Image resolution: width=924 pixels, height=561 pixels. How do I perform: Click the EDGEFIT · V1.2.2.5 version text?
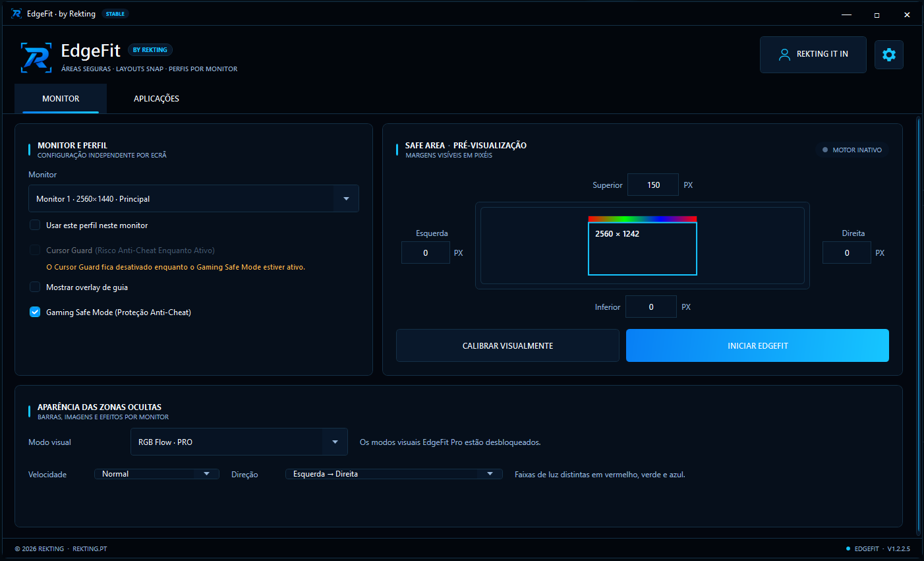click(882, 549)
